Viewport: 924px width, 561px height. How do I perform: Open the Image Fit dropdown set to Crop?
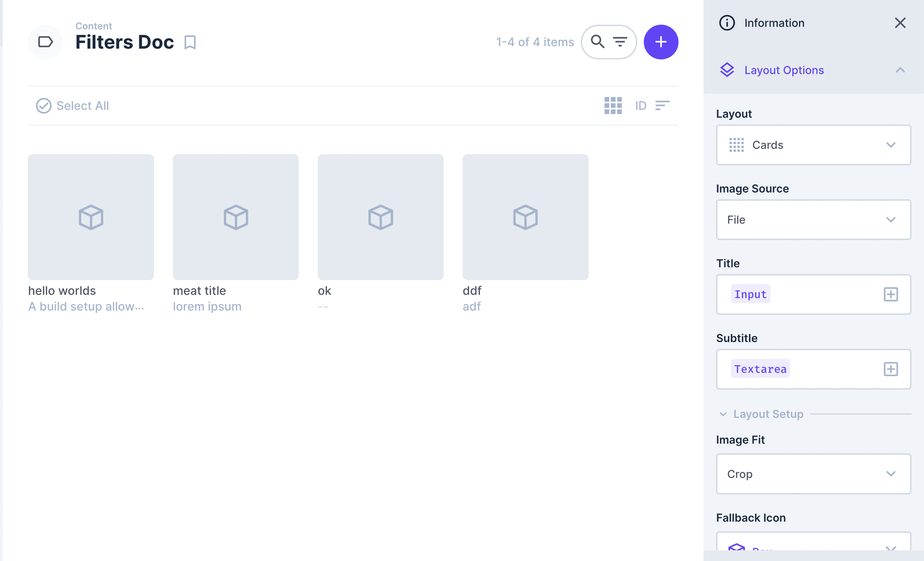coord(813,474)
